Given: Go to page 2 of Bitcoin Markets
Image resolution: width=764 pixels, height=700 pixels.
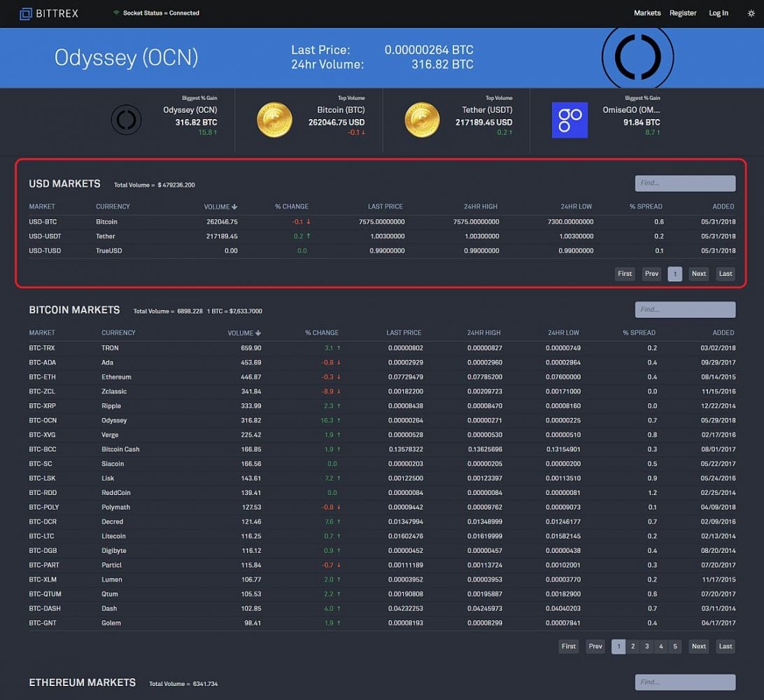Looking at the screenshot, I should coord(632,646).
